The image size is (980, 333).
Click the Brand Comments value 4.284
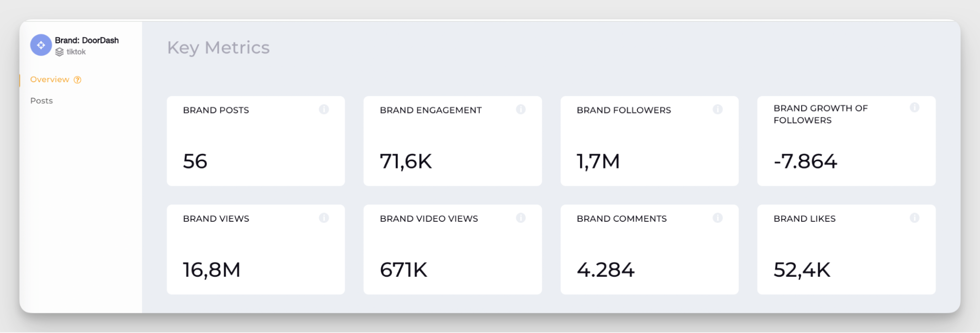point(605,270)
